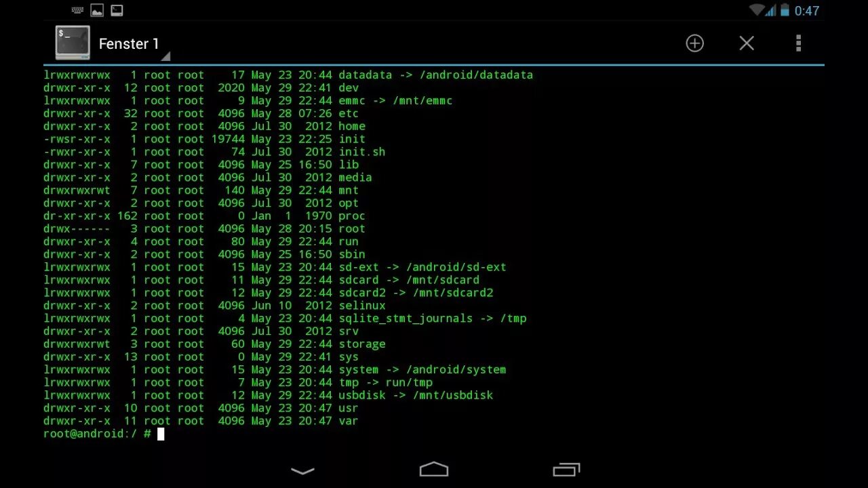This screenshot has width=868, height=488.
Task: Tap the battery status icon
Action: pyautogui.click(x=785, y=10)
